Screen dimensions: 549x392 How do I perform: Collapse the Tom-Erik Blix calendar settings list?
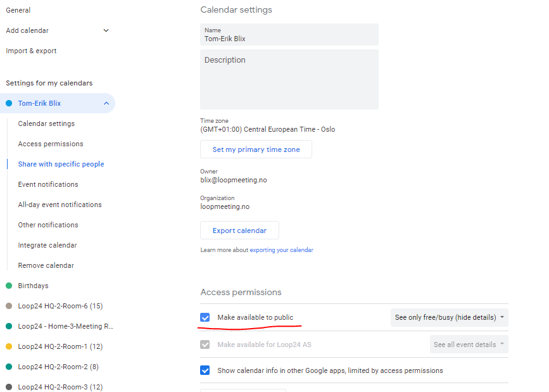(106, 103)
